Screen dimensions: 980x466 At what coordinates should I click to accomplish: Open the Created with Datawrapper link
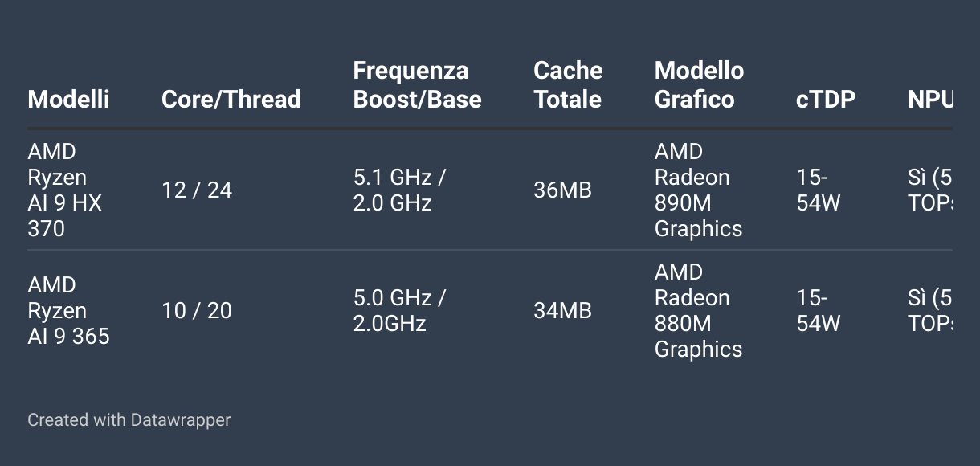[x=129, y=419]
